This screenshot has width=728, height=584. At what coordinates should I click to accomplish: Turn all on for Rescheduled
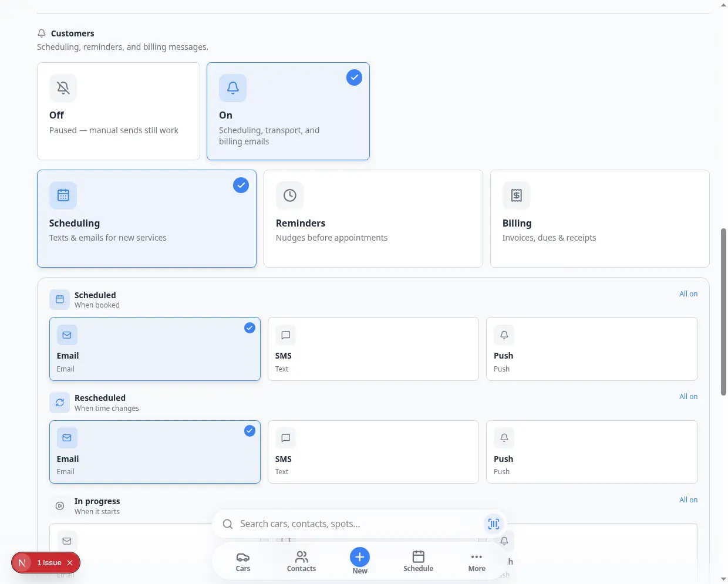click(689, 397)
